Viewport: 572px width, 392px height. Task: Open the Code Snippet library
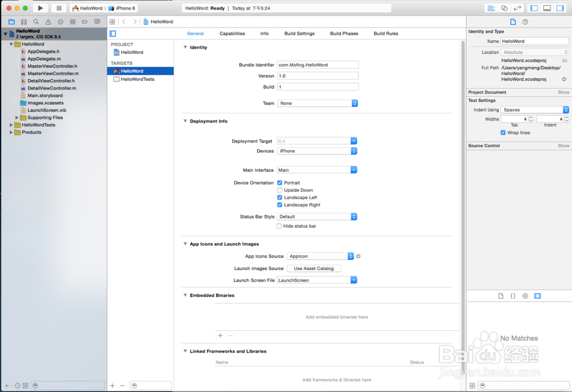pyautogui.click(x=513, y=296)
